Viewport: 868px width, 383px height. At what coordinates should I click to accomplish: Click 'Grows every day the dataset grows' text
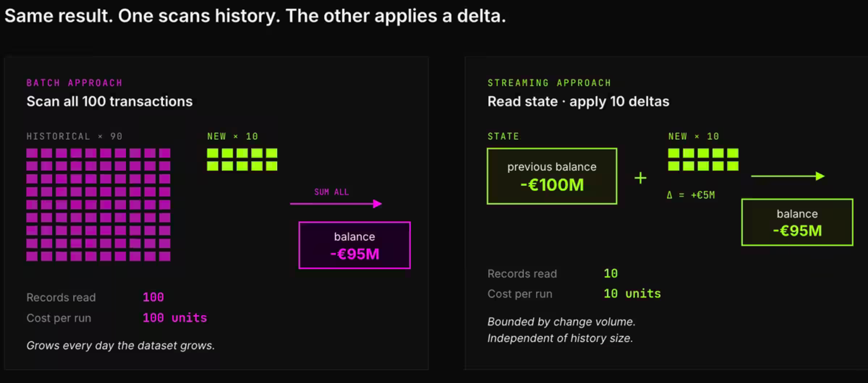pyautogui.click(x=121, y=345)
